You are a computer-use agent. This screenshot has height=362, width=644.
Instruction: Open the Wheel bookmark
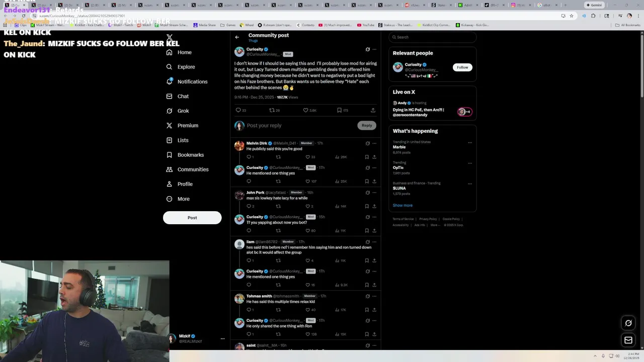click(247, 25)
